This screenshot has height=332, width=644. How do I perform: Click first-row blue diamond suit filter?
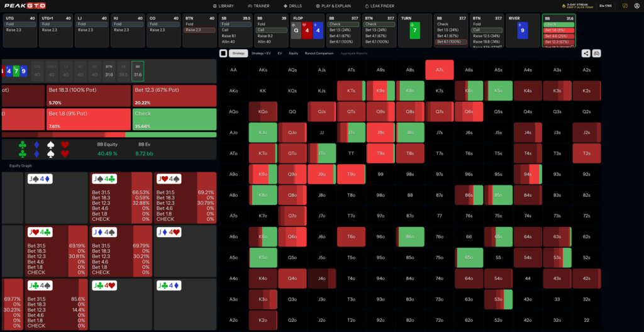click(x=36, y=145)
